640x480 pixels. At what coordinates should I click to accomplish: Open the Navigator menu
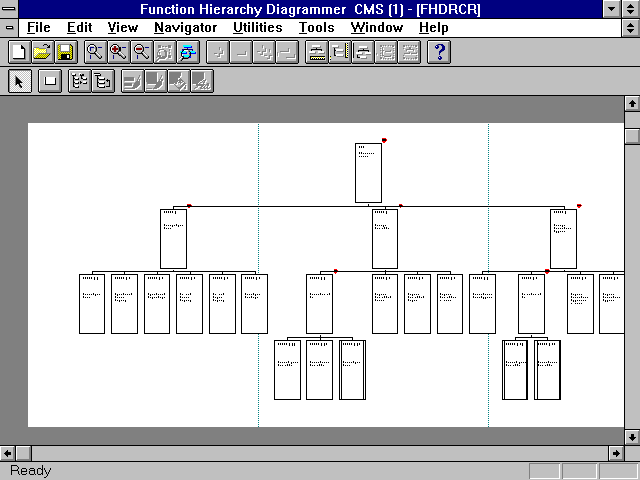click(x=185, y=27)
